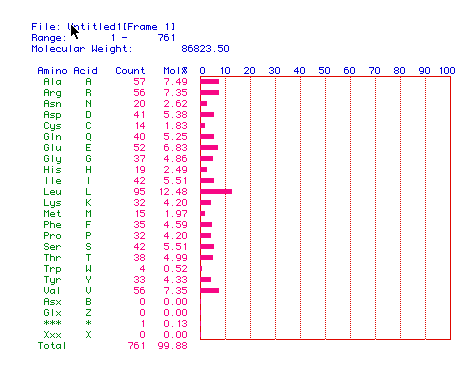
Task: Click the His Mol% value 2.49
Action: tap(175, 170)
